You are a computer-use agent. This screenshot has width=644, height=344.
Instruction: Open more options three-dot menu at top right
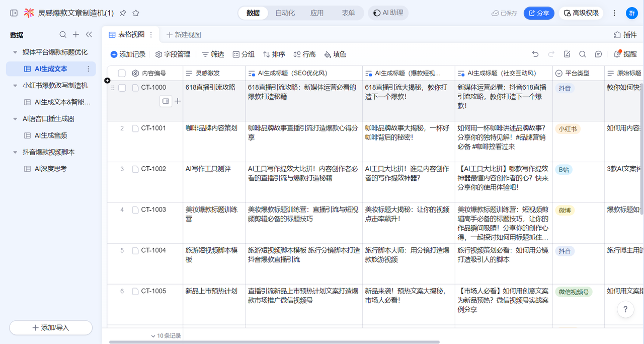(614, 13)
